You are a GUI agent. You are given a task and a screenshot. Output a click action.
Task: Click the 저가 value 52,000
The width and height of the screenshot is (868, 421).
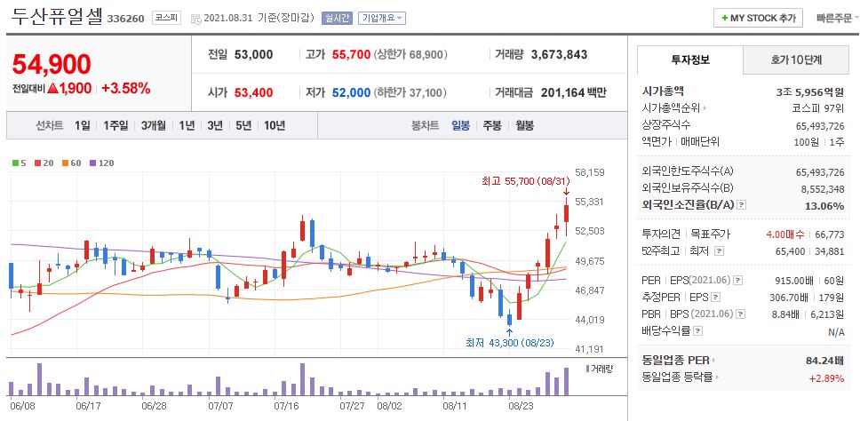[351, 92]
